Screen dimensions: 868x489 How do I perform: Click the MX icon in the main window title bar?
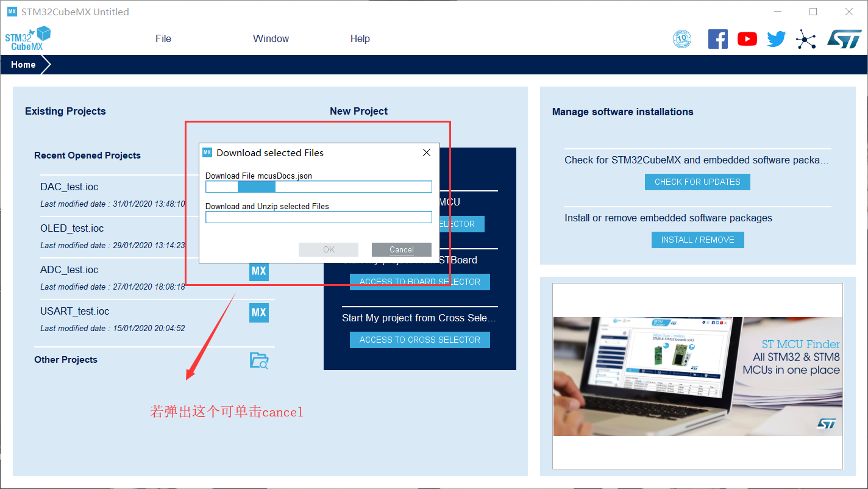coord(12,12)
